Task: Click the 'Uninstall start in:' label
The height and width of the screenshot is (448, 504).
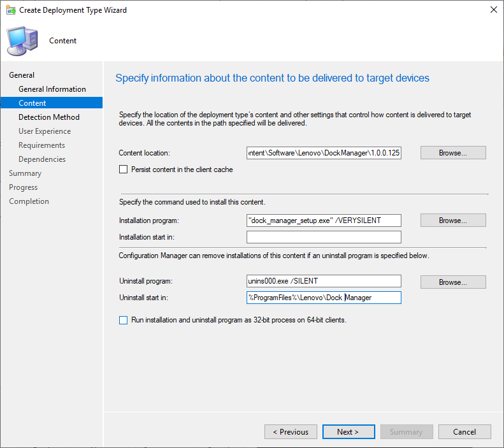Action: pos(143,298)
